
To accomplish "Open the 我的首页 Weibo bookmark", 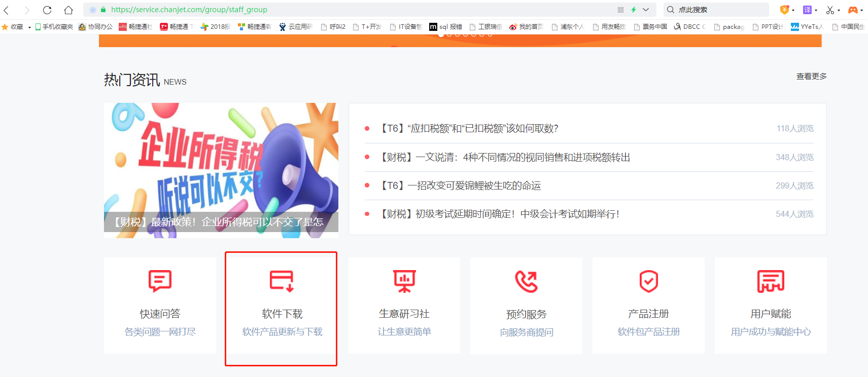I will coord(526,27).
